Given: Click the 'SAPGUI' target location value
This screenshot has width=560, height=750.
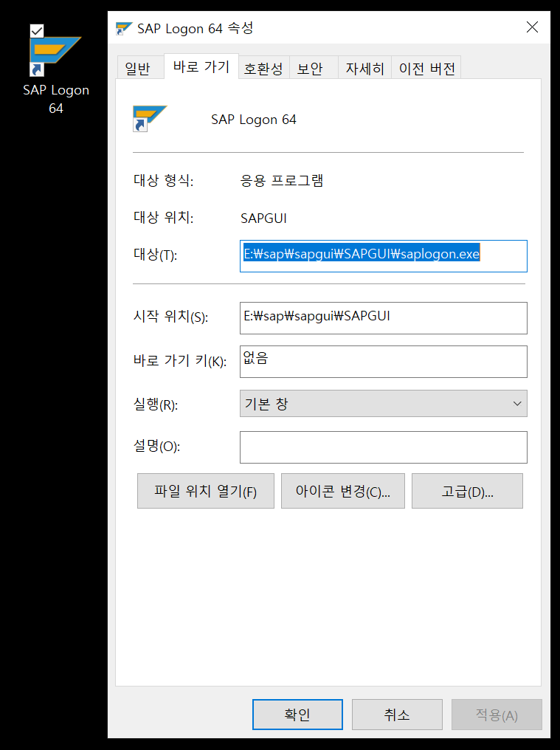Looking at the screenshot, I should 263,218.
